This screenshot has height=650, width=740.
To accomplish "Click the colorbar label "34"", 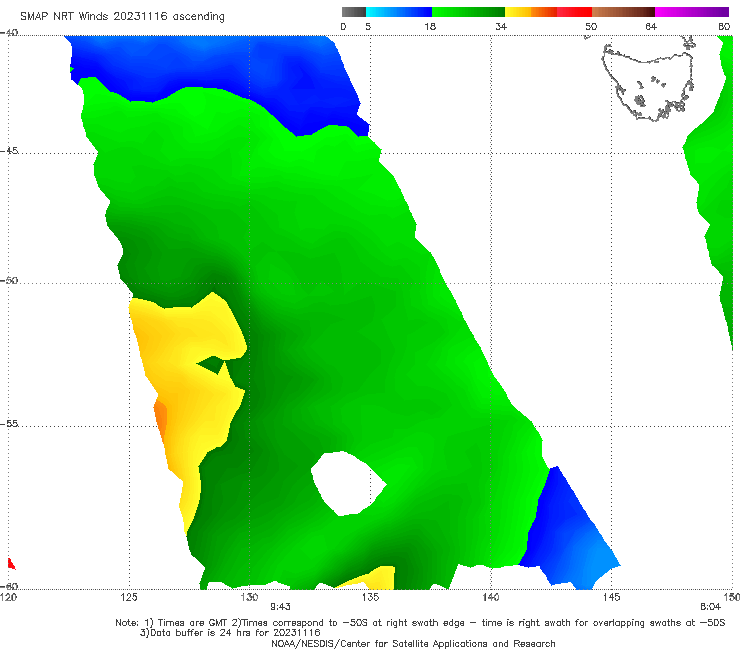I will coord(501,26).
